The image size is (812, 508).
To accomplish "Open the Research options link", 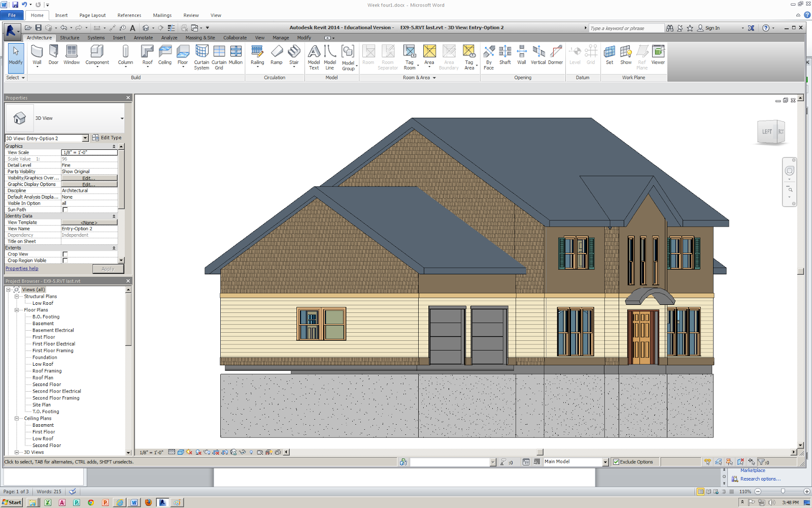I will (x=760, y=479).
